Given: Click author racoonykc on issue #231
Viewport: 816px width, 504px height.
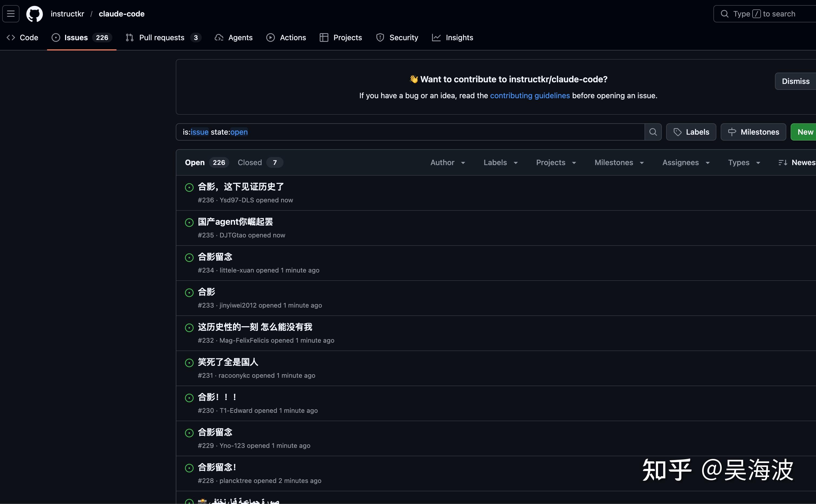Looking at the screenshot, I should click(x=234, y=376).
